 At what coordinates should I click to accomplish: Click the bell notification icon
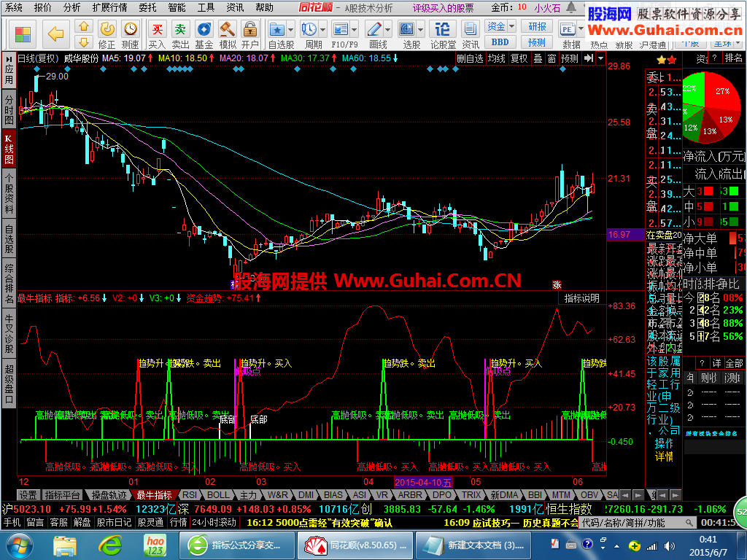[x=571, y=8]
